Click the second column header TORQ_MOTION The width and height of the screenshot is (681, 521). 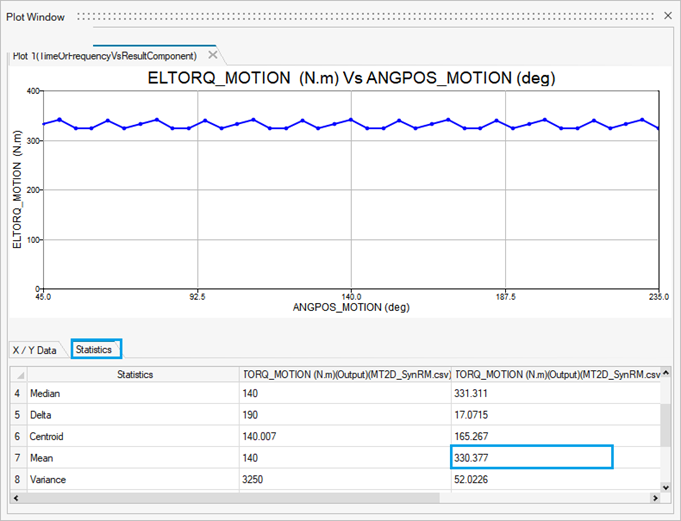(344, 374)
